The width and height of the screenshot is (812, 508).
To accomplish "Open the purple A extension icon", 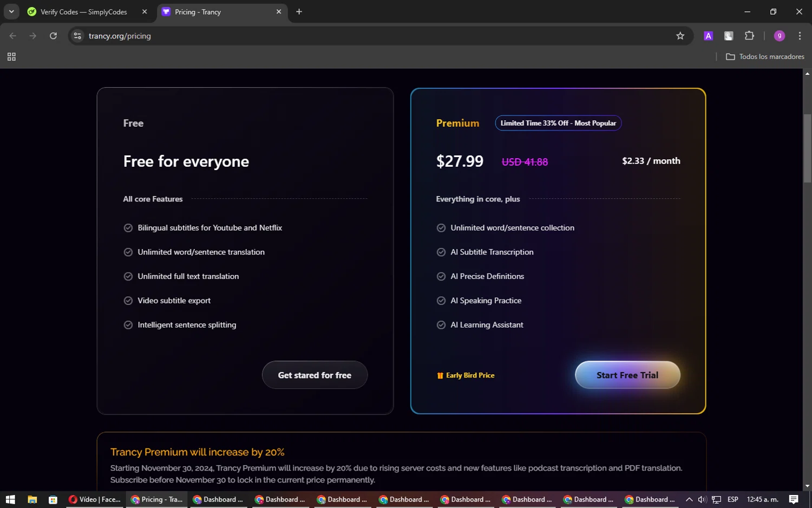I will point(708,36).
